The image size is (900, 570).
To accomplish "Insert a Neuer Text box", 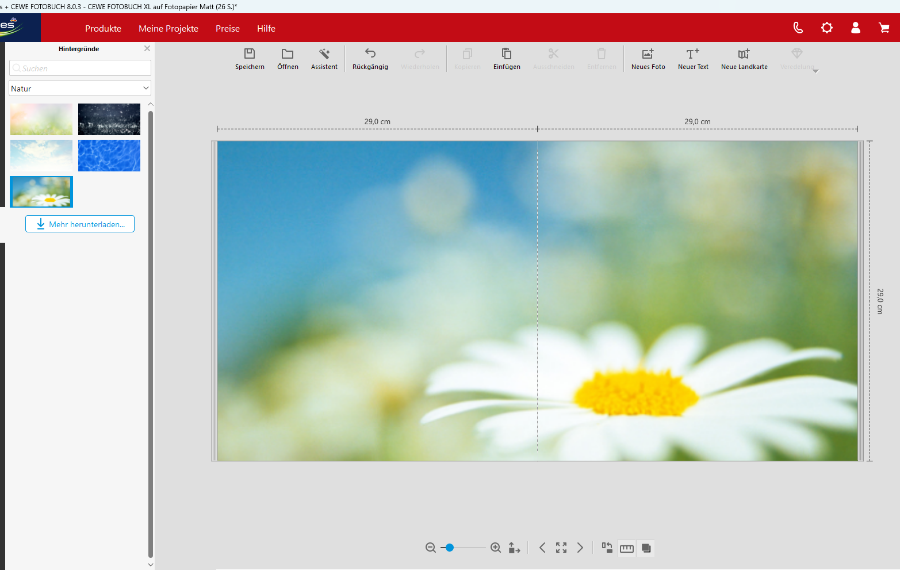I will pos(693,54).
